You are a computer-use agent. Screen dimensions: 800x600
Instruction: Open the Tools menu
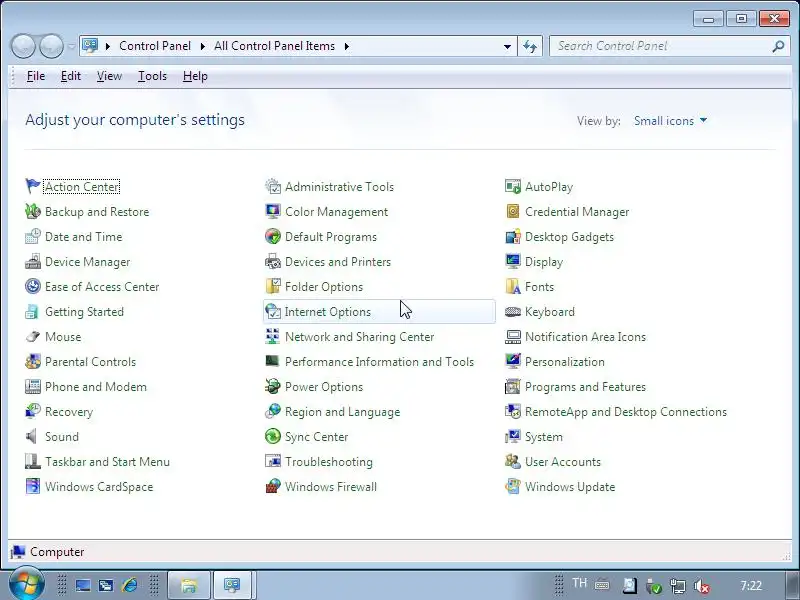(152, 76)
